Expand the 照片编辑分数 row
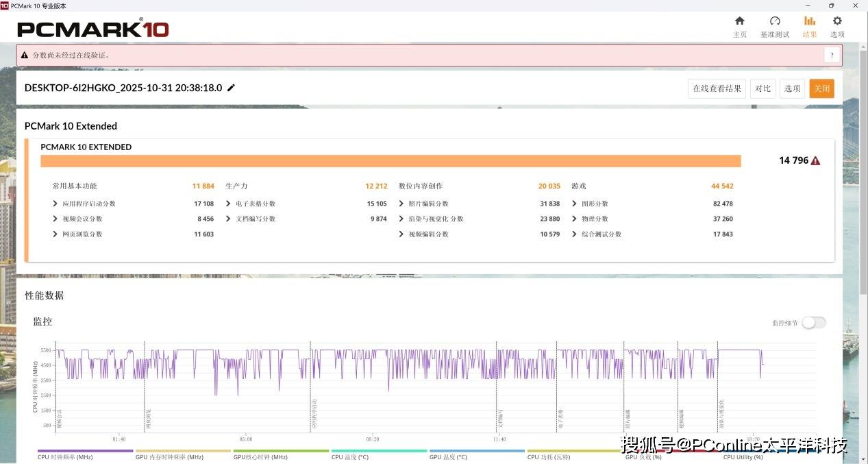The image size is (868, 464). tap(401, 204)
